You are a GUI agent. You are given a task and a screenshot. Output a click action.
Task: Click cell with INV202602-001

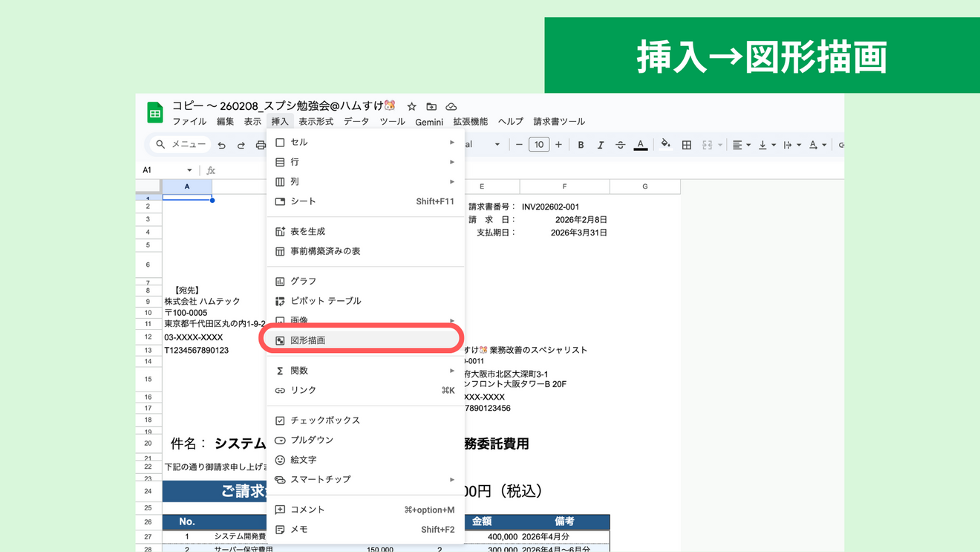(x=564, y=207)
